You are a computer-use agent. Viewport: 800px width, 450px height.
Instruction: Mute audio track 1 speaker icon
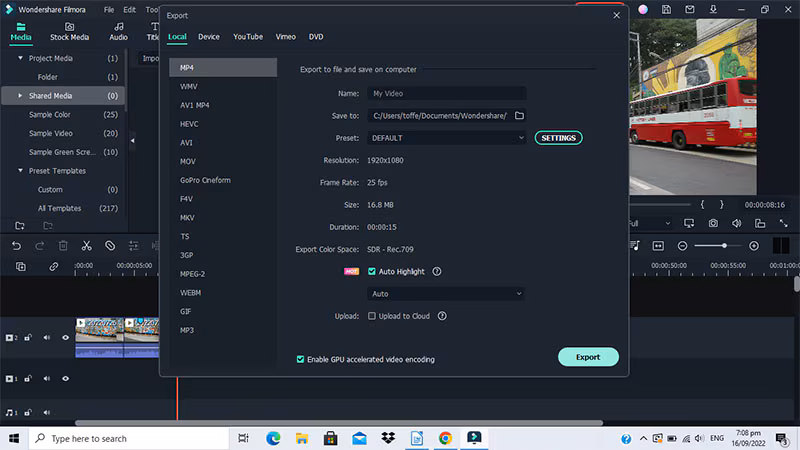47,412
